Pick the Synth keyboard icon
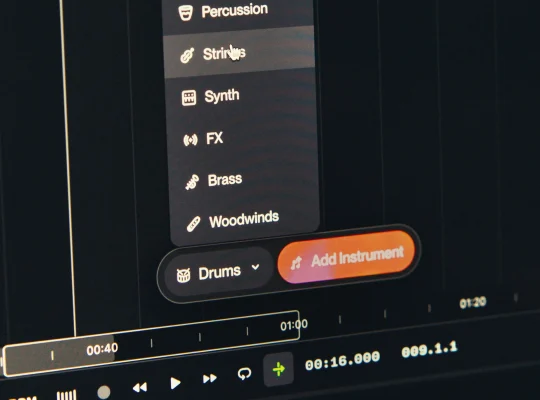 [189, 98]
